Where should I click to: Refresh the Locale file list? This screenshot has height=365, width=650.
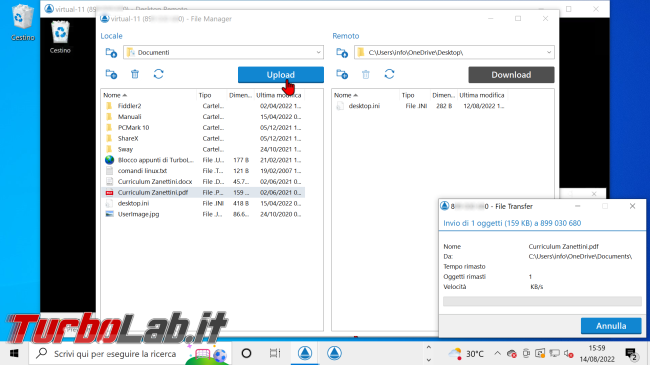pyautogui.click(x=158, y=74)
